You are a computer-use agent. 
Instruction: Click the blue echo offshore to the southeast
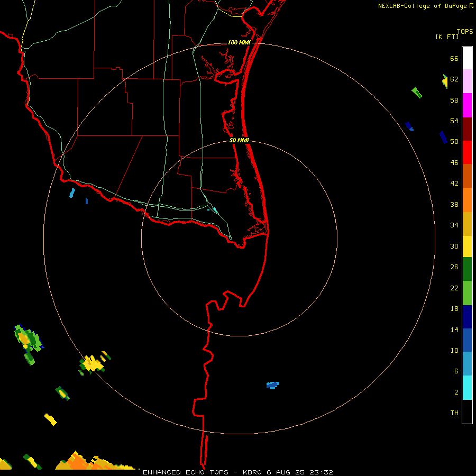click(x=272, y=385)
